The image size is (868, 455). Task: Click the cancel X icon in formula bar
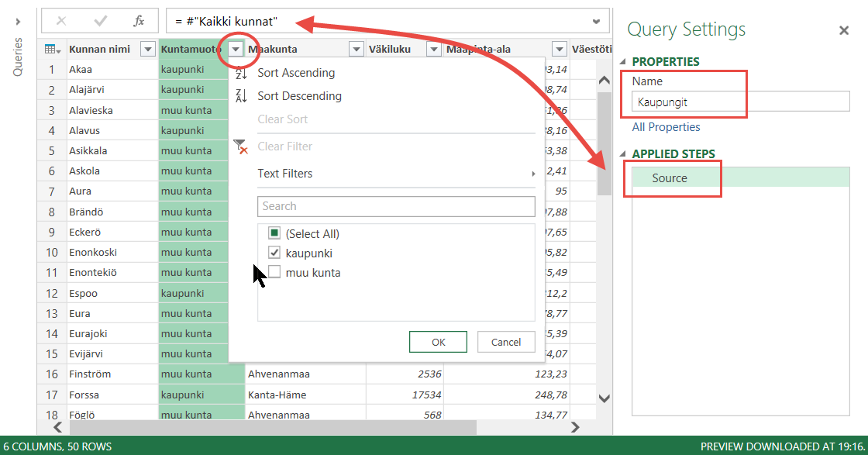(61, 21)
